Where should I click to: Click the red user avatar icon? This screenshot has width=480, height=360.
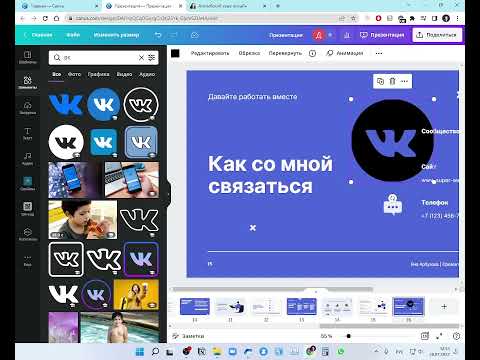point(318,35)
